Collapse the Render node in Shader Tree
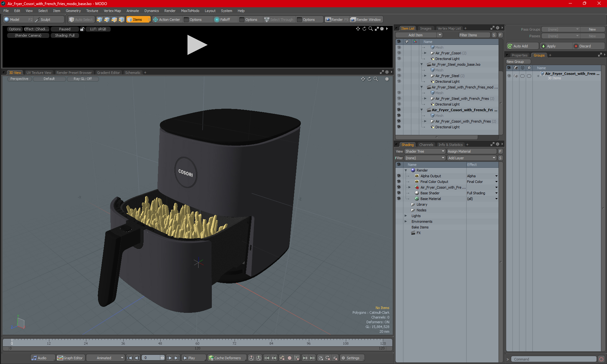 [406, 170]
